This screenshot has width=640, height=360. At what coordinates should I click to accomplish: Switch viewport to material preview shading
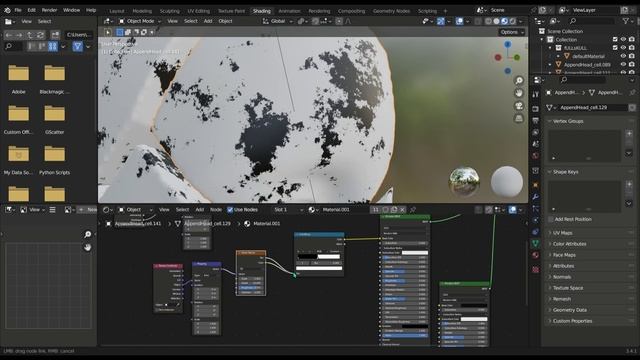pyautogui.click(x=504, y=21)
